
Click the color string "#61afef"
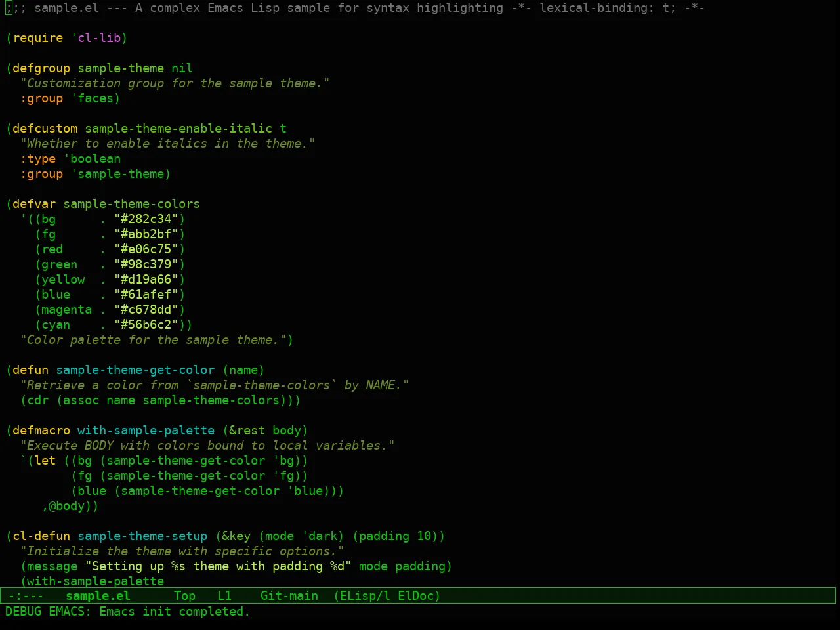(x=146, y=295)
